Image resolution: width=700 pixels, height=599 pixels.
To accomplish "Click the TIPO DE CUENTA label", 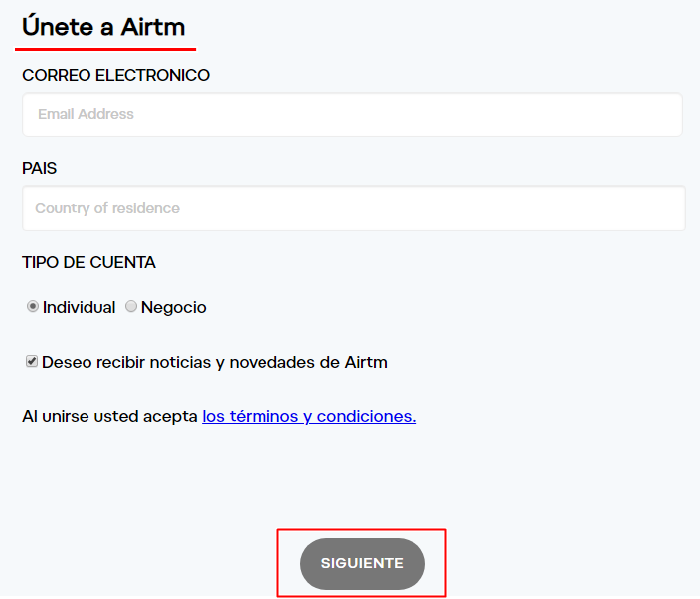I will (x=88, y=263).
